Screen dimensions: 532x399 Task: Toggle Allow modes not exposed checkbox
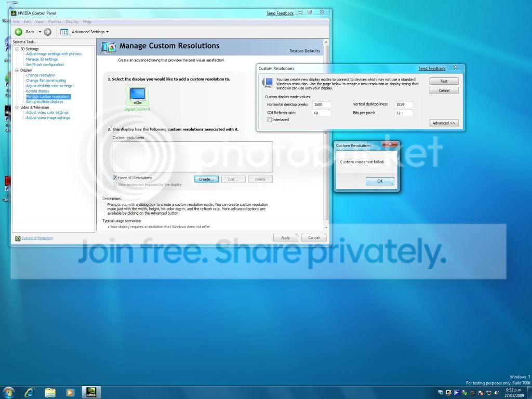tap(115, 184)
